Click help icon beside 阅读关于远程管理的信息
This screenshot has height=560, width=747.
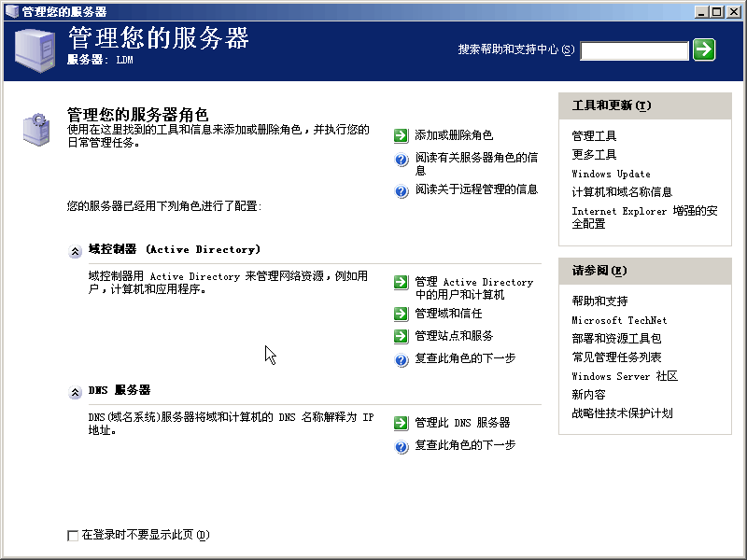(402, 191)
